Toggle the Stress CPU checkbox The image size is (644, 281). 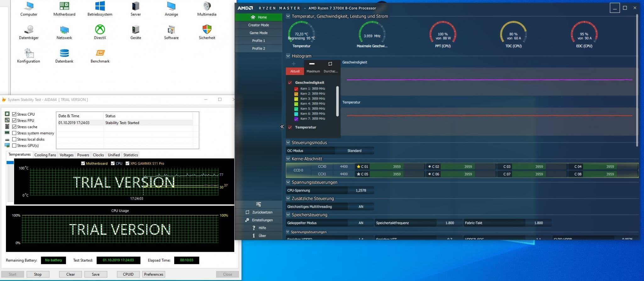[14, 114]
